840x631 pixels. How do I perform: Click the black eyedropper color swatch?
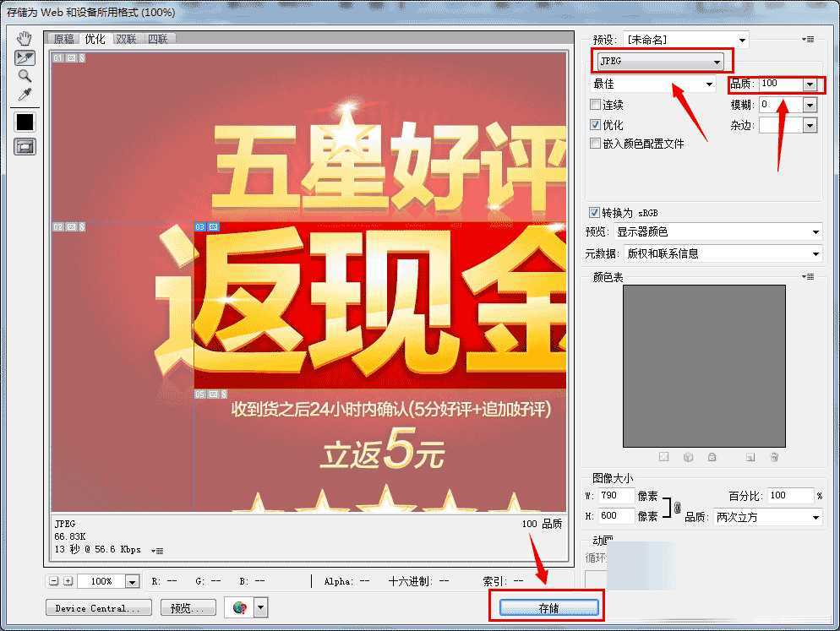(x=25, y=122)
